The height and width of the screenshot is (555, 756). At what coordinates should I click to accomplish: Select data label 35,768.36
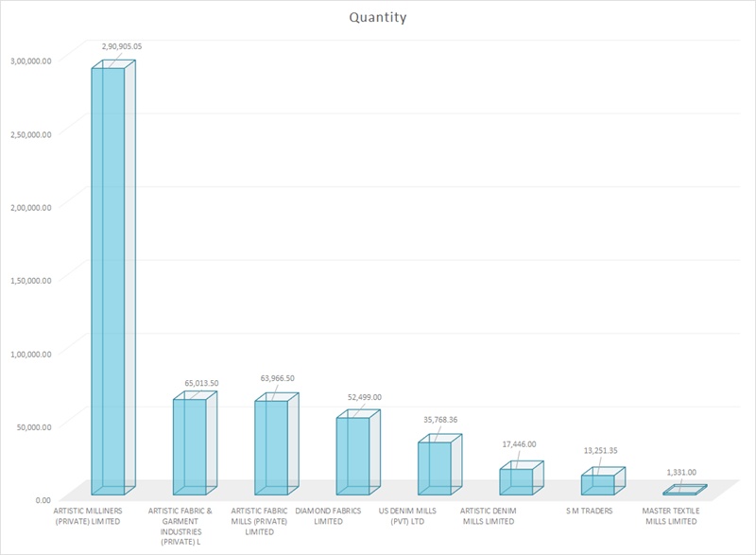[440, 420]
